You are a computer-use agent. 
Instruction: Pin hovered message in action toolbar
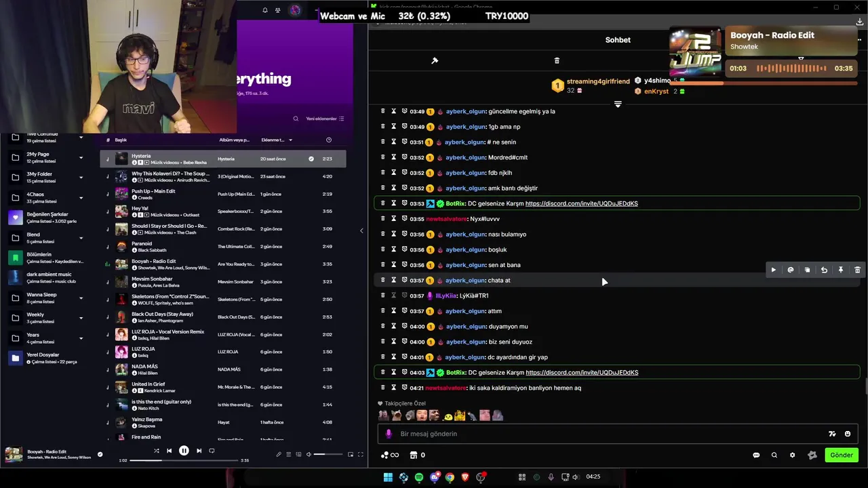click(841, 270)
